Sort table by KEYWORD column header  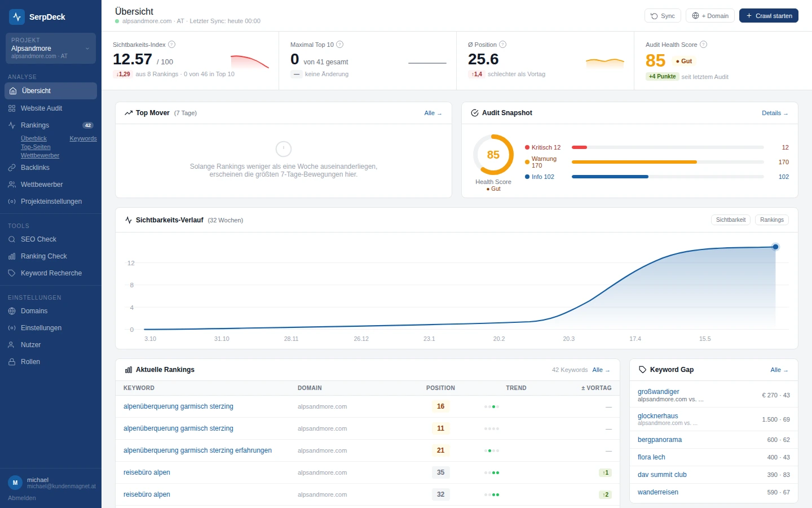pyautogui.click(x=139, y=388)
